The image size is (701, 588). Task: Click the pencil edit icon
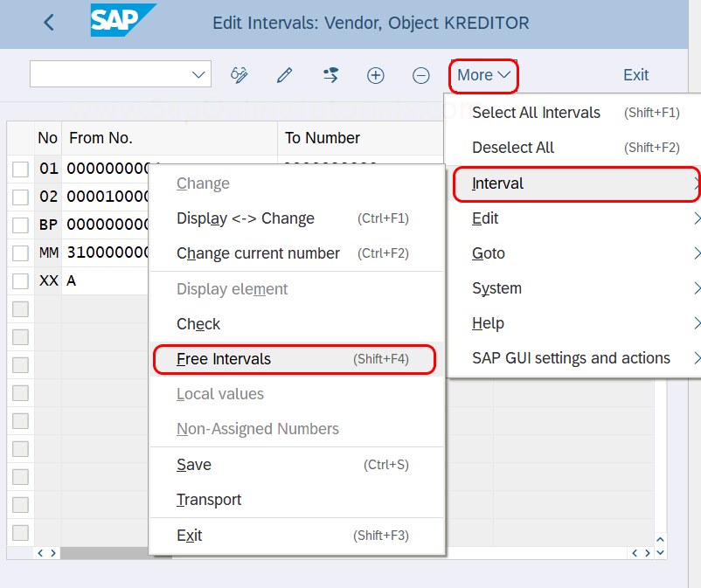click(x=284, y=75)
